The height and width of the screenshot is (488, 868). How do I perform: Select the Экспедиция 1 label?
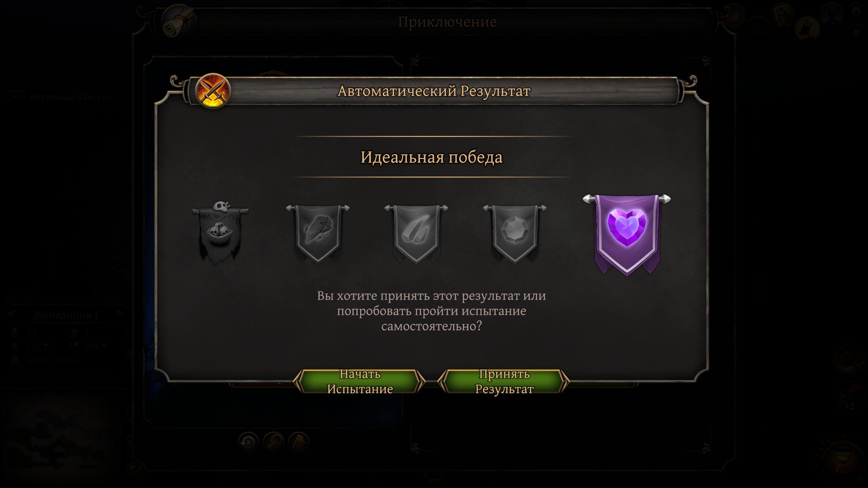pos(65,315)
